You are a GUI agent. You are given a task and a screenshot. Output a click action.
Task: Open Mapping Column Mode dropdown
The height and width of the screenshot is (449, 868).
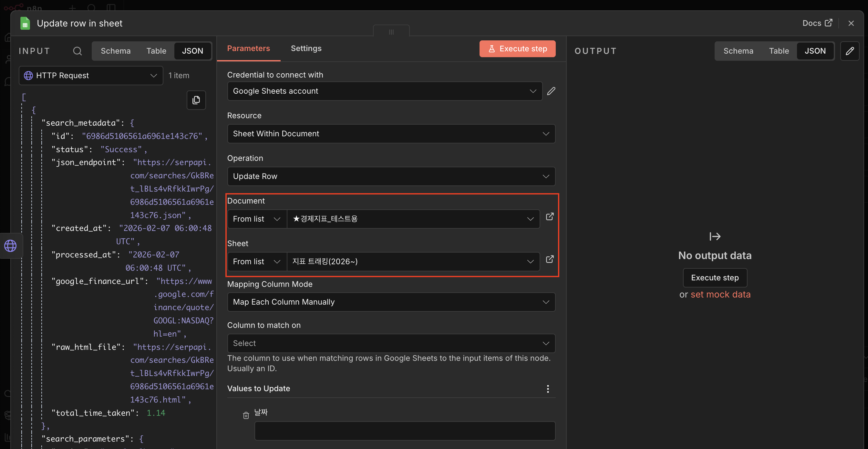[x=391, y=302]
